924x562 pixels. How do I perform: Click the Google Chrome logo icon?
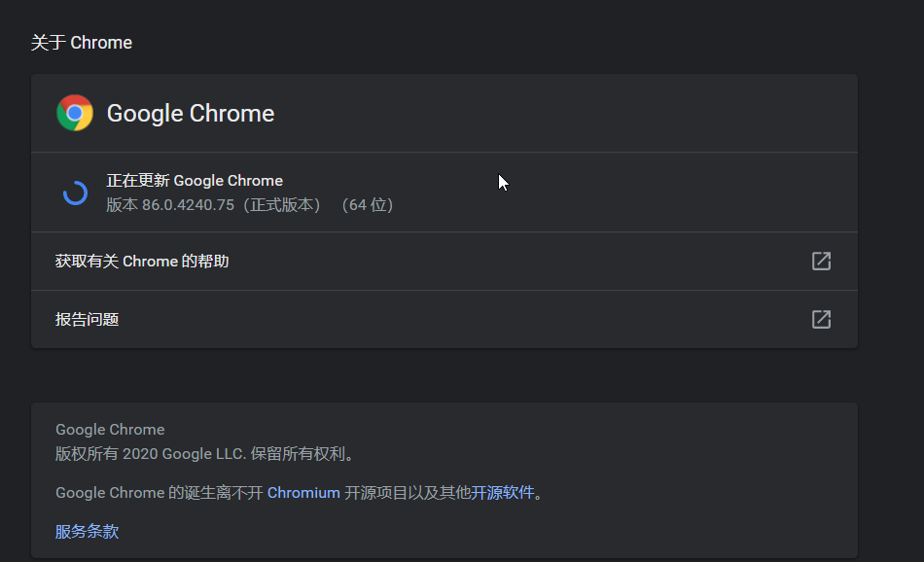point(75,113)
